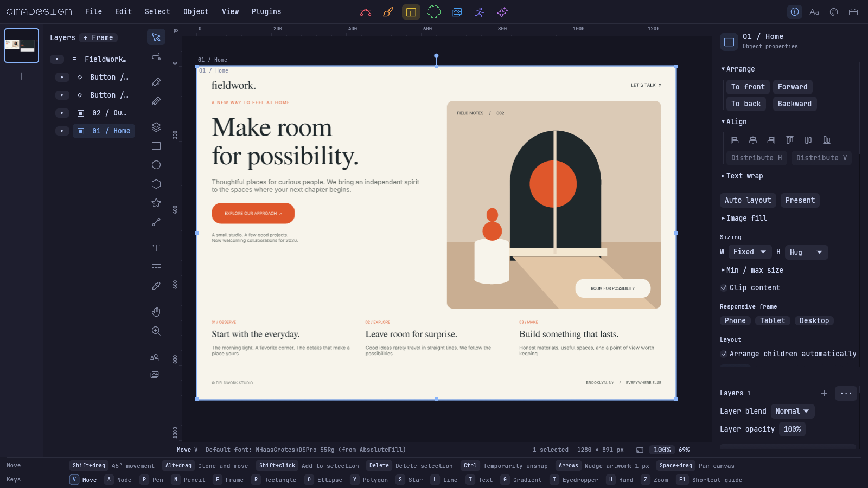This screenshot has height=488, width=868.
Task: Select the Eyedropper tool
Action: [156, 286]
